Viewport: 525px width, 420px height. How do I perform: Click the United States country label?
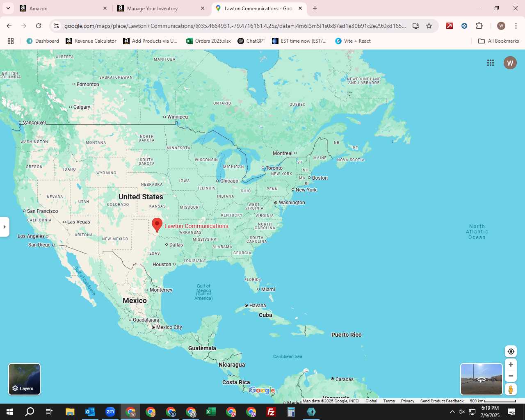point(141,197)
